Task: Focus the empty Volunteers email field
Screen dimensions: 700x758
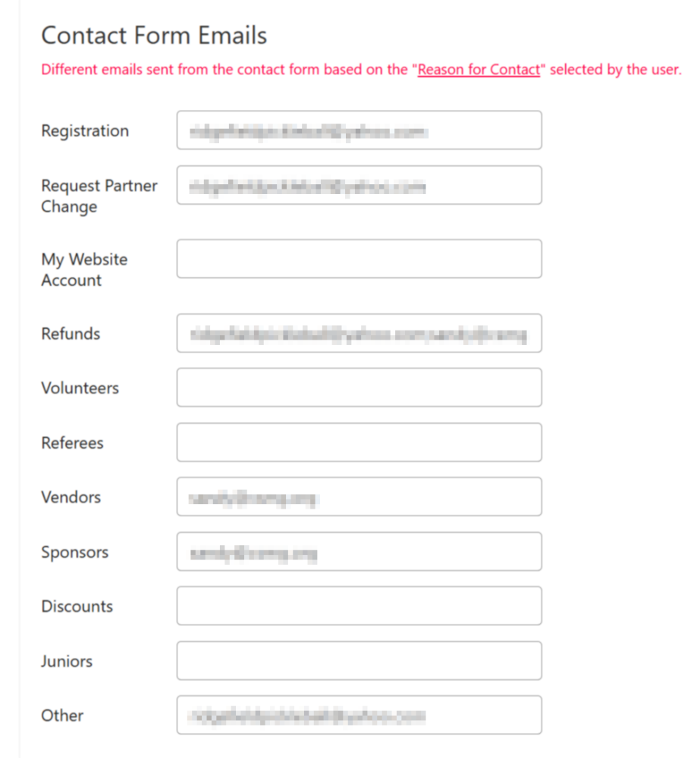Action: 359,387
